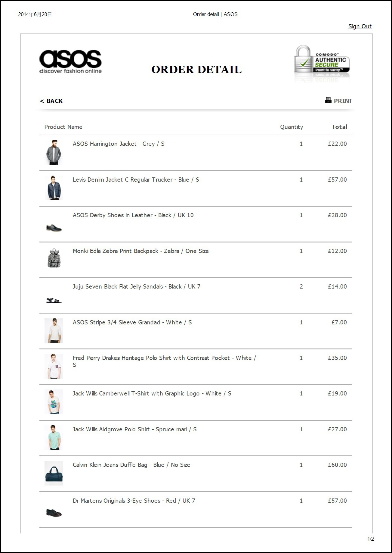Click the Monki Zebra Backpack thumbnail
The width and height of the screenshot is (392, 553).
coord(54,258)
